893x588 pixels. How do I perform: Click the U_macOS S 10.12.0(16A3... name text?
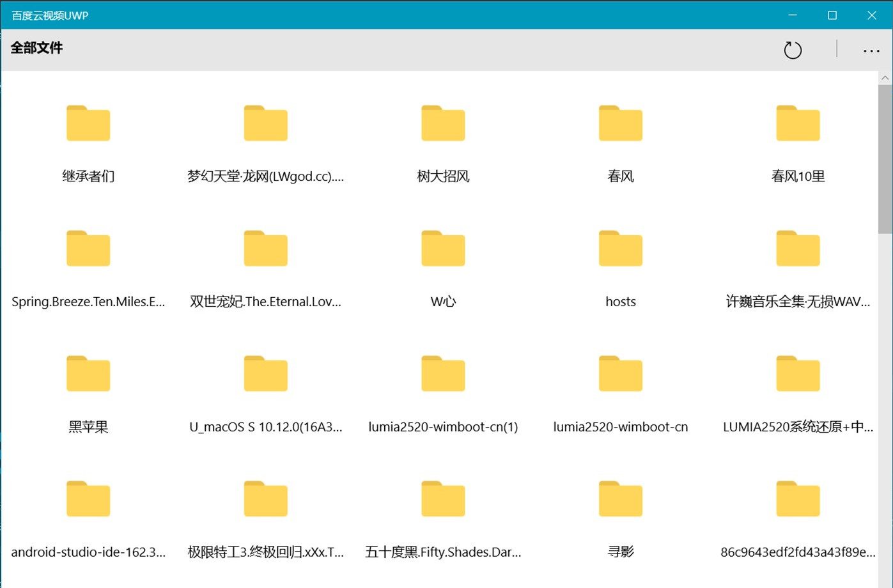tap(266, 427)
